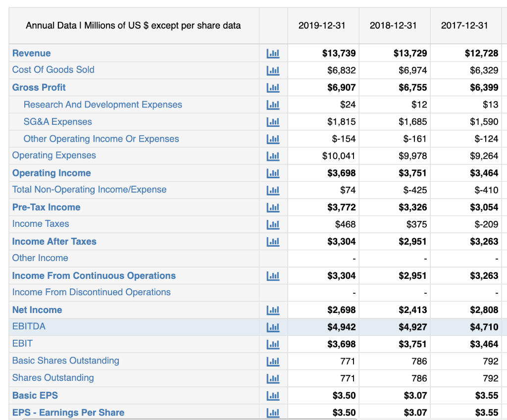Open the Revenue chart icon
Viewport: 507px width, 420px height.
coord(273,53)
